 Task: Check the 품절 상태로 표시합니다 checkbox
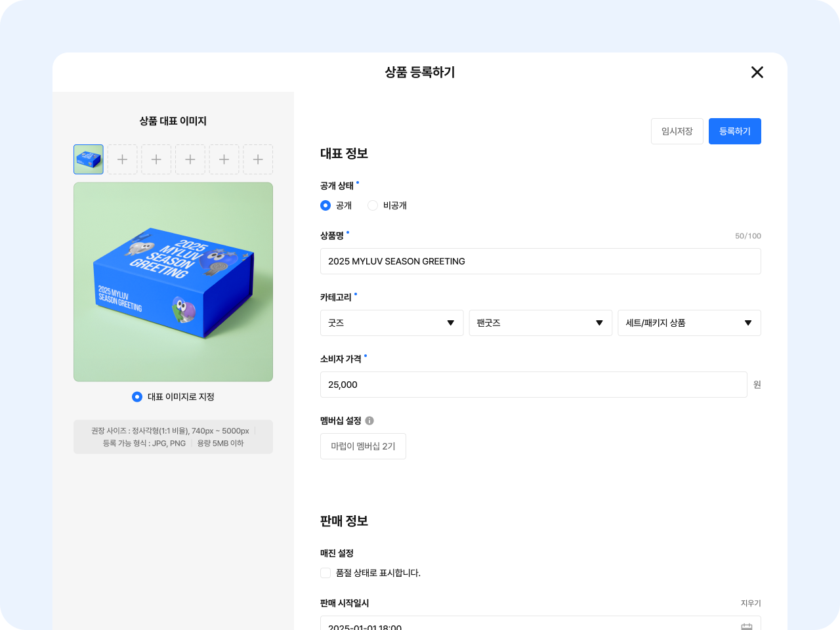325,573
